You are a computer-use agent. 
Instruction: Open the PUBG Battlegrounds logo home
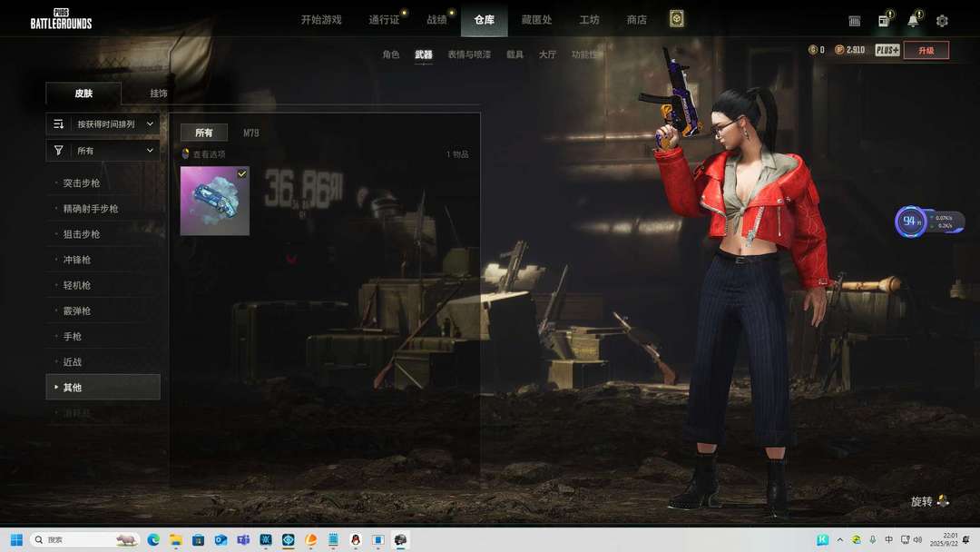click(62, 19)
